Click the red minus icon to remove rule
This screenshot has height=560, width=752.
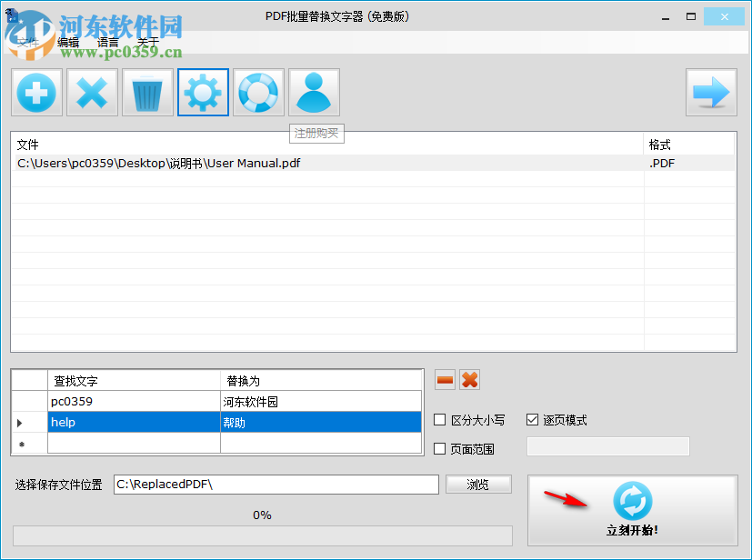coord(444,379)
